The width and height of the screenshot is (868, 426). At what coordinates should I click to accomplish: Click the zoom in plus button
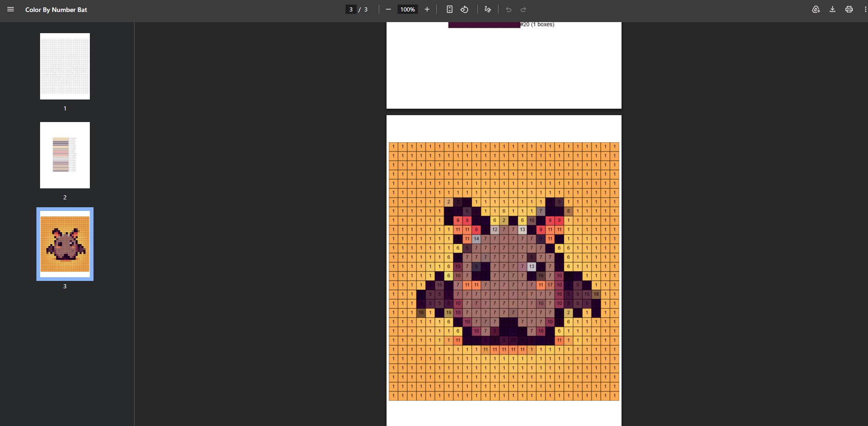[x=427, y=9]
